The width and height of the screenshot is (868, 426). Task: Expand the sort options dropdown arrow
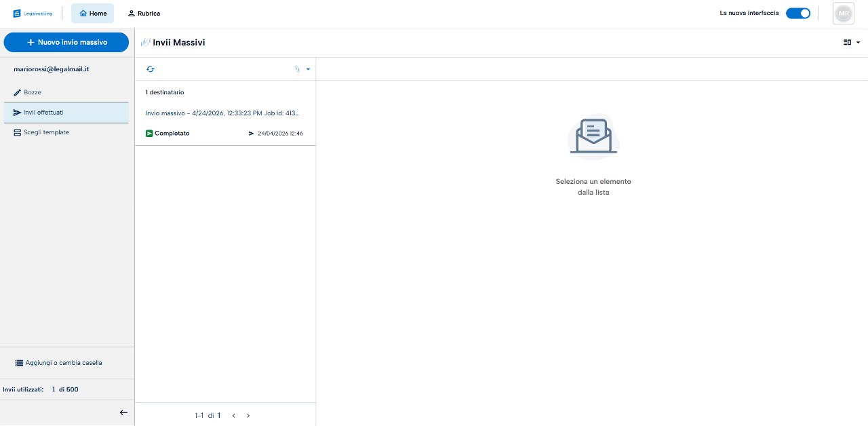(x=308, y=69)
